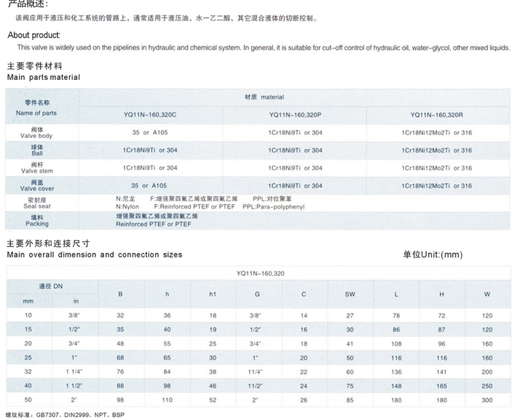Image resolution: width=517 pixels, height=420 pixels.
Task: Select the "G" column header
Action: (x=257, y=294)
